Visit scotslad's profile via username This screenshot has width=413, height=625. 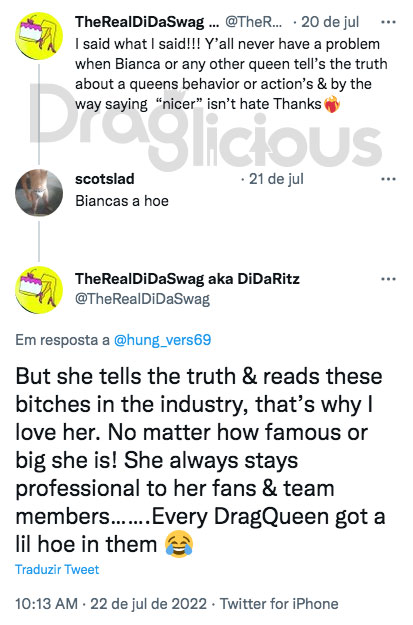tap(104, 179)
